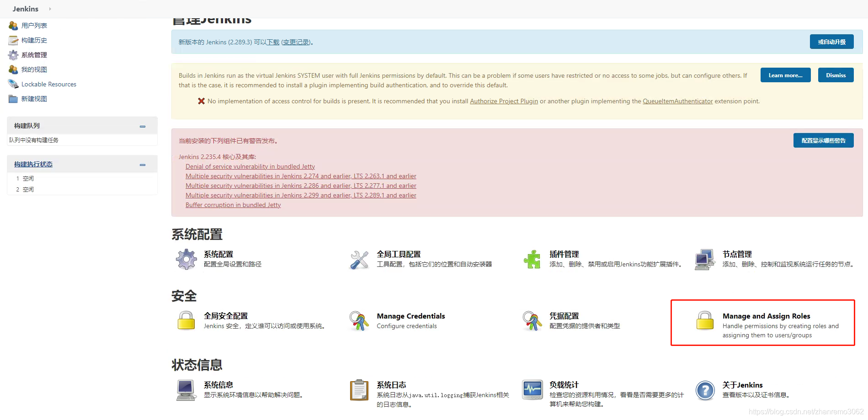This screenshot has width=868, height=420.
Task: Click the 系统信息 monitor icon
Action: pos(186,390)
